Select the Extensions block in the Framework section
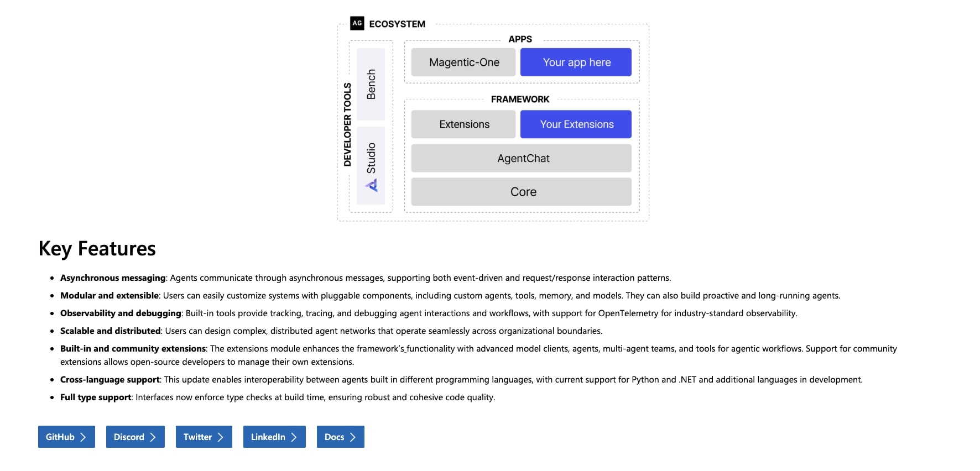980x471 pixels. tap(463, 124)
